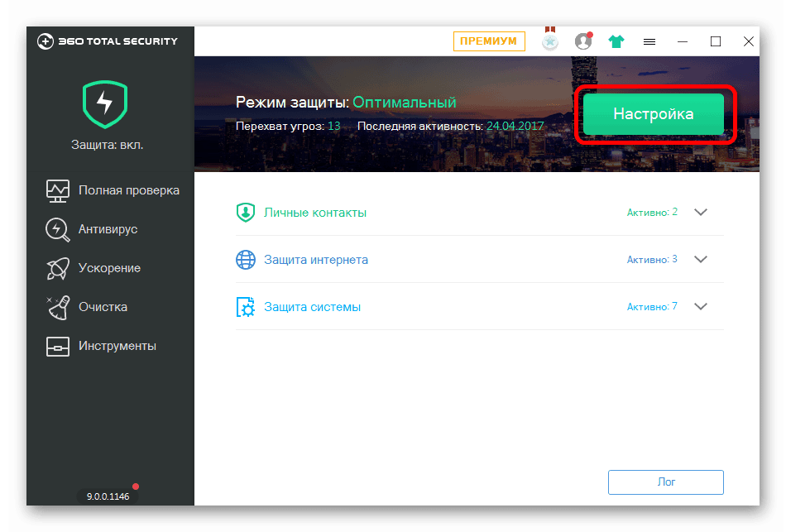Click the Оптимальный protection mode text
Image resolution: width=786 pixels, height=532 pixels.
pyautogui.click(x=404, y=103)
